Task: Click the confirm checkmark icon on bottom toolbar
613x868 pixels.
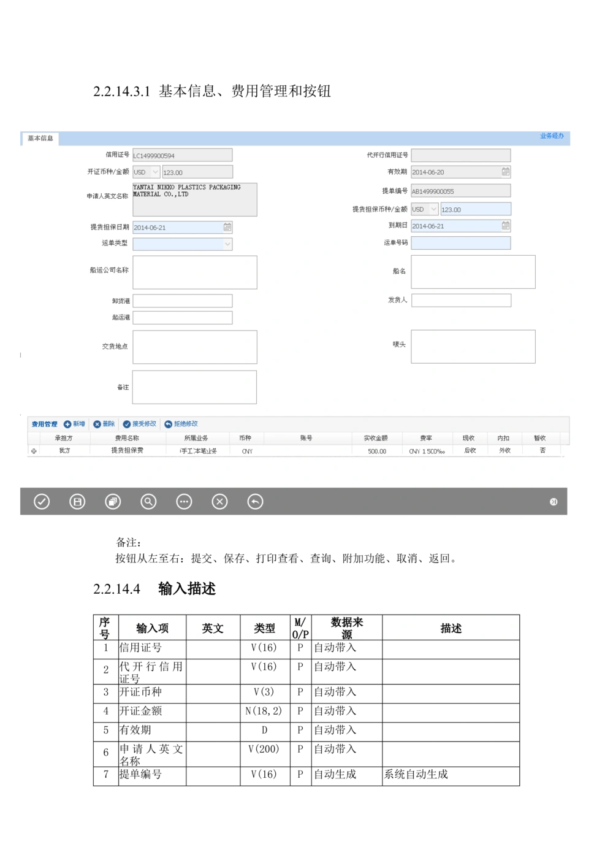Action: (41, 501)
